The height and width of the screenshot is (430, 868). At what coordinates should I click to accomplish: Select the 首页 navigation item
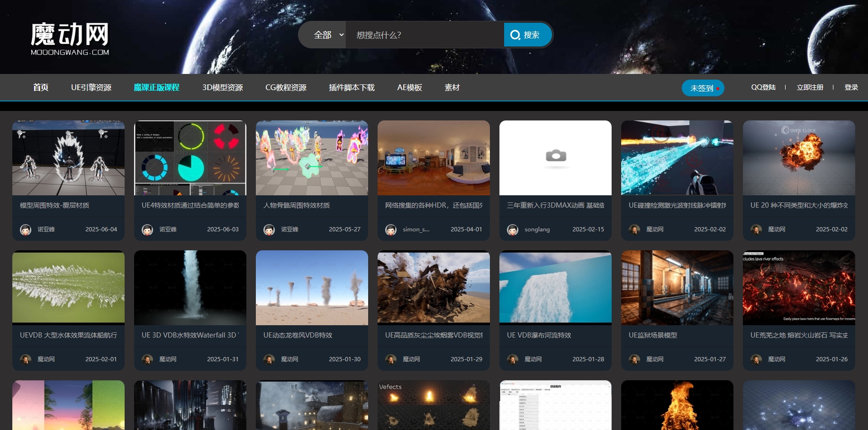[x=40, y=87]
